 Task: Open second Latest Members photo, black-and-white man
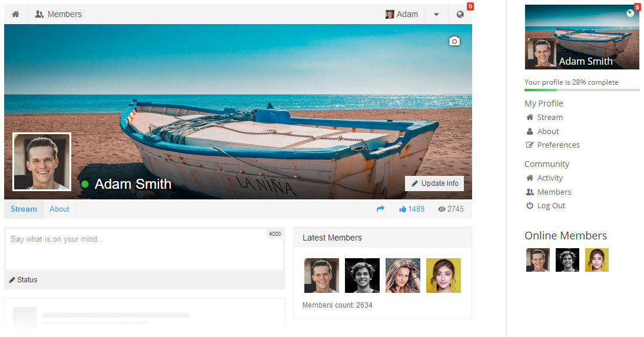pos(362,275)
